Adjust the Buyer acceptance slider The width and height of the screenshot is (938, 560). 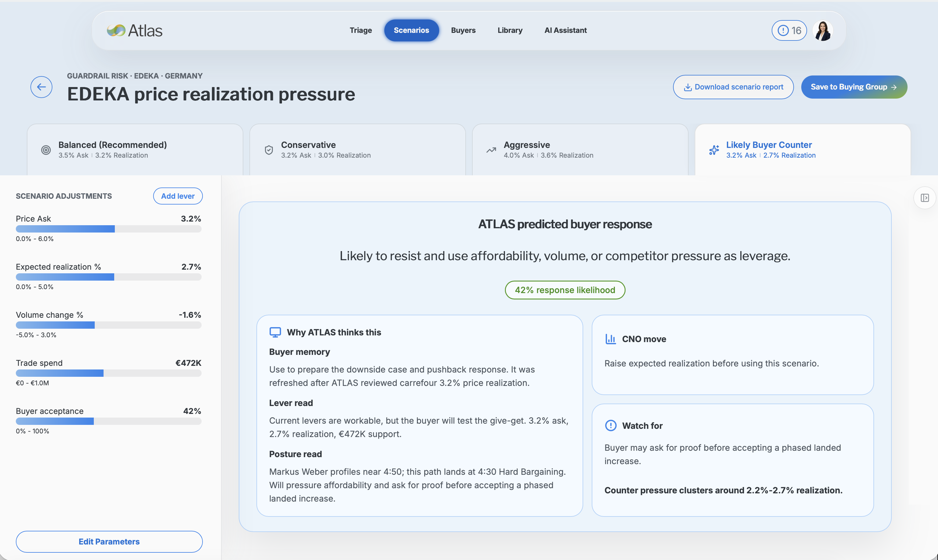[x=109, y=422]
